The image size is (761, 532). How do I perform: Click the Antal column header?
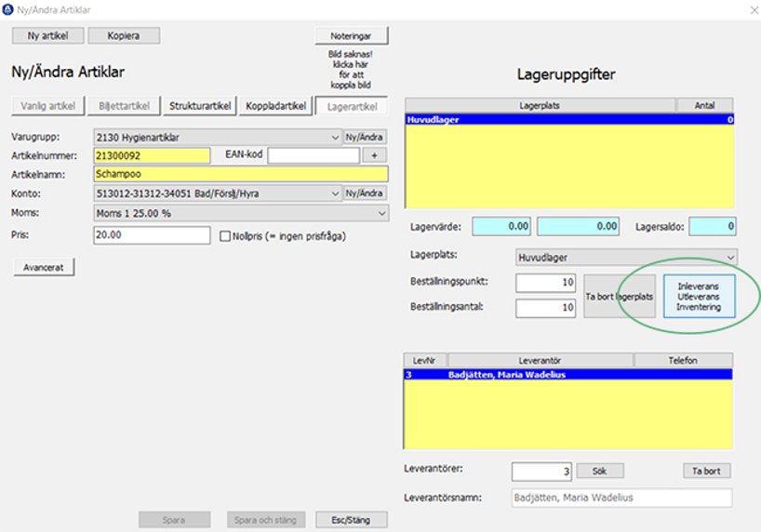point(704,105)
